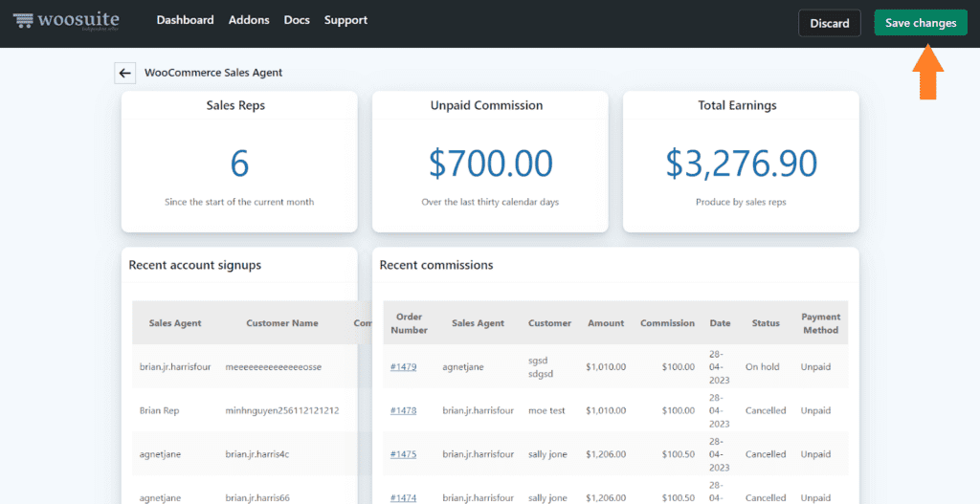The image size is (980, 504).
Task: Select $1,010.00 amount in order #1479 row
Action: (606, 366)
